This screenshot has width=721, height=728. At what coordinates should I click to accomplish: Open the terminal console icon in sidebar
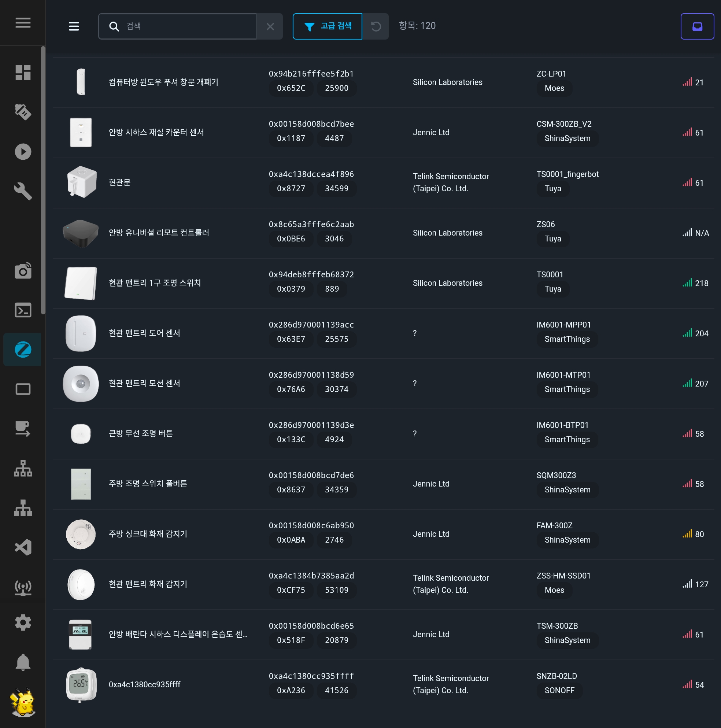coord(23,310)
